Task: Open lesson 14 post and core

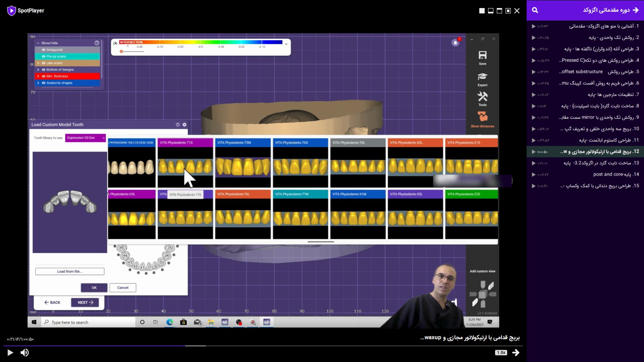Action: [x=585, y=174]
